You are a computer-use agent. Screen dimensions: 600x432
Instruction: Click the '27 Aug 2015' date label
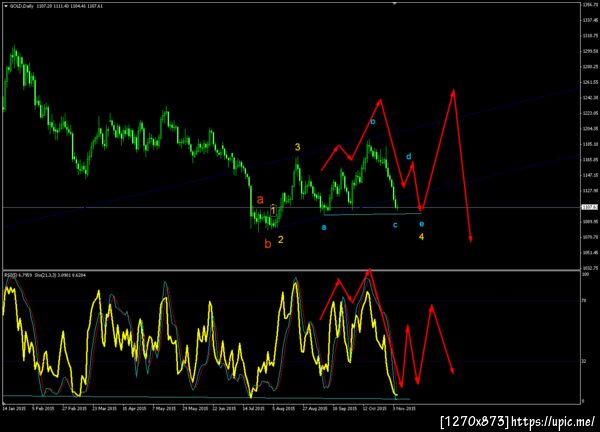point(315,409)
